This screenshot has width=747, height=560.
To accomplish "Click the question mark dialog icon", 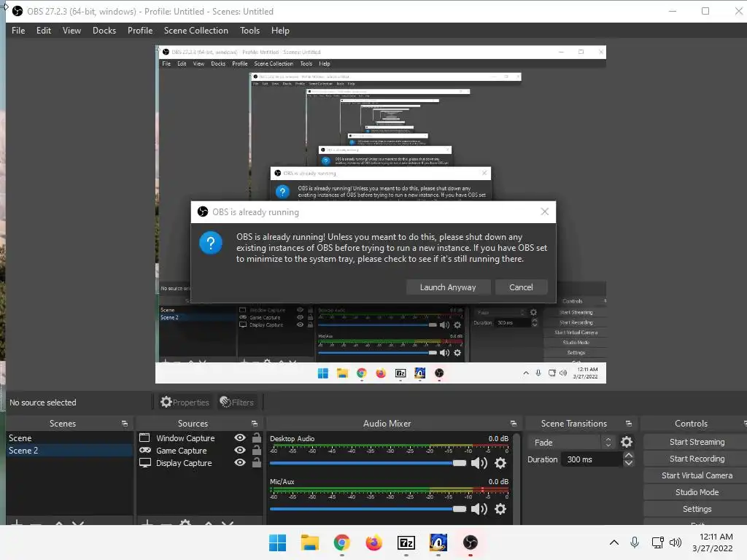I will click(x=211, y=244).
